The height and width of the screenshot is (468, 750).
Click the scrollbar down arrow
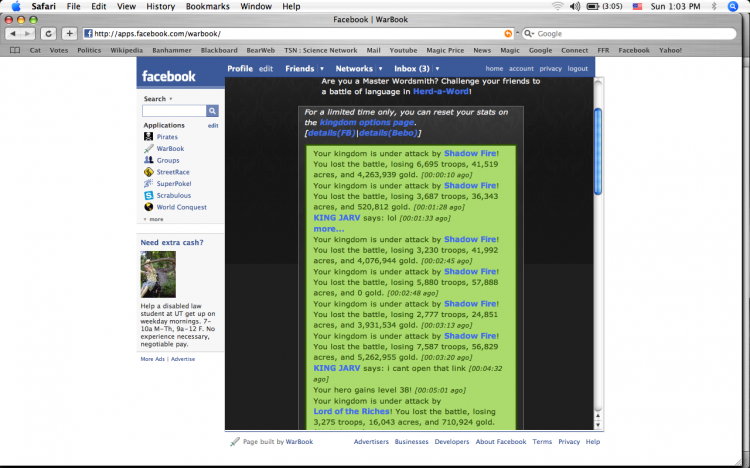coord(598,425)
